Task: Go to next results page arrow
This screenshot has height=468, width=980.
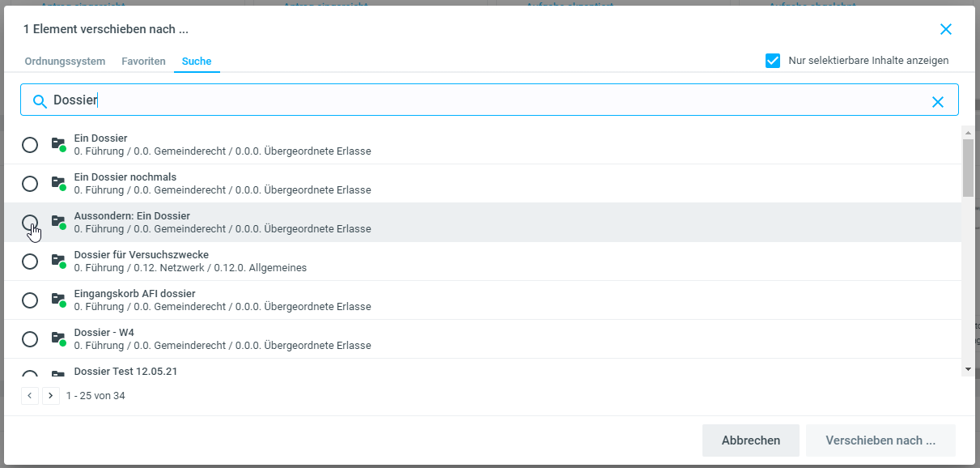Action: [x=51, y=396]
